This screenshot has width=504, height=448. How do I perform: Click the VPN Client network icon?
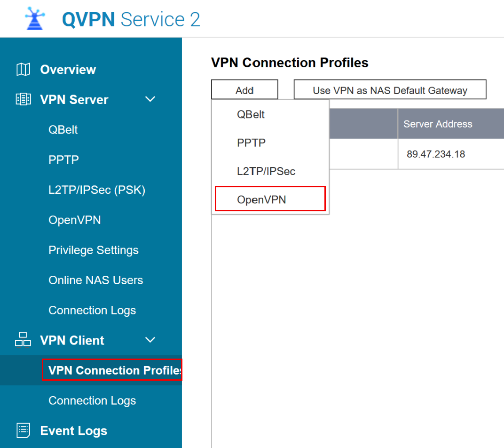pyautogui.click(x=23, y=340)
